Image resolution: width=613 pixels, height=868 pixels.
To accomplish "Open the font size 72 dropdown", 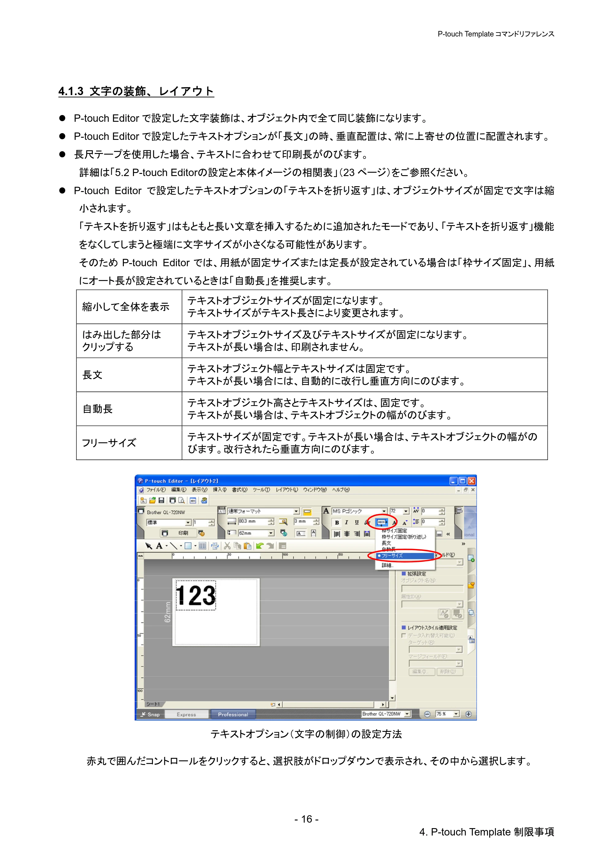I will click(x=406, y=511).
